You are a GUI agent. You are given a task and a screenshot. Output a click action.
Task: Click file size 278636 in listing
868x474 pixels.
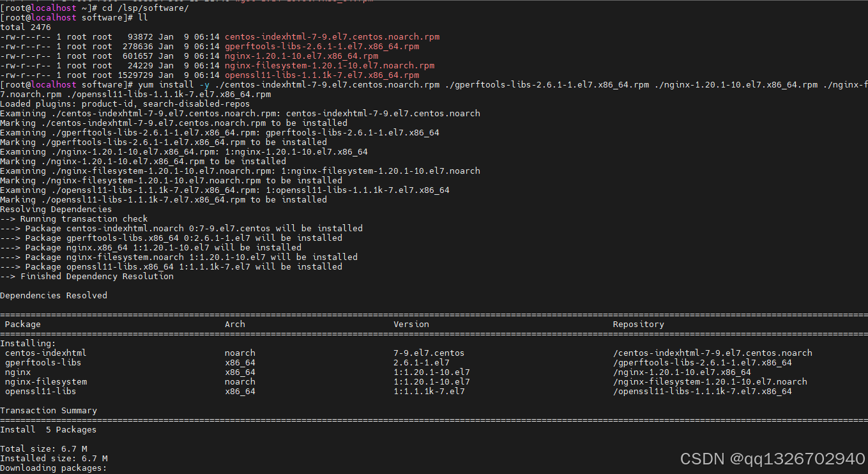pos(138,46)
